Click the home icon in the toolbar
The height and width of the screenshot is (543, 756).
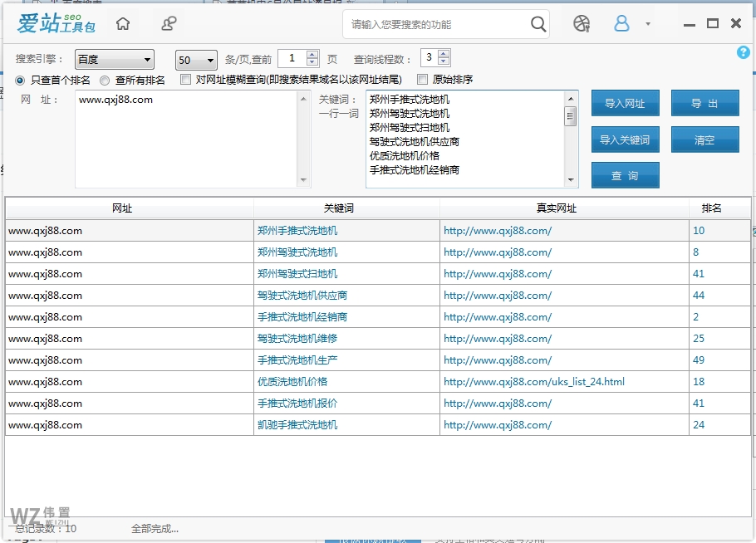coord(122,24)
